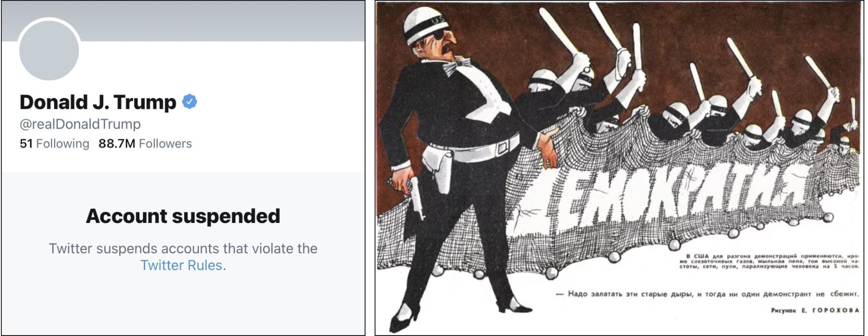
Task: Click the Donald J. Trump display name
Action: click(98, 102)
